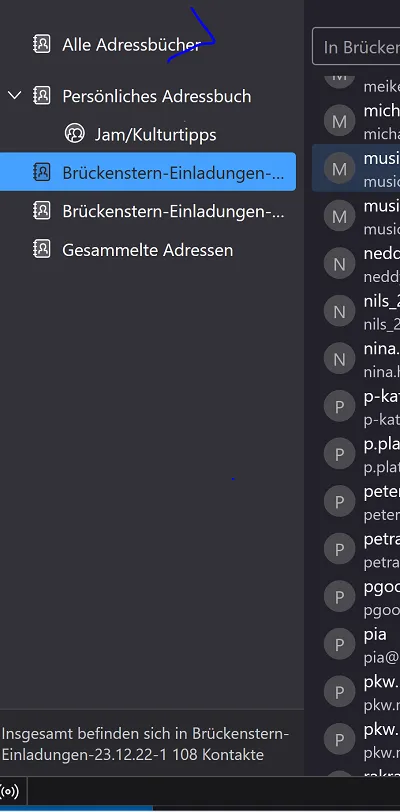This screenshot has width=400, height=812.
Task: Select the p-kat contact entry
Action: tap(356, 407)
